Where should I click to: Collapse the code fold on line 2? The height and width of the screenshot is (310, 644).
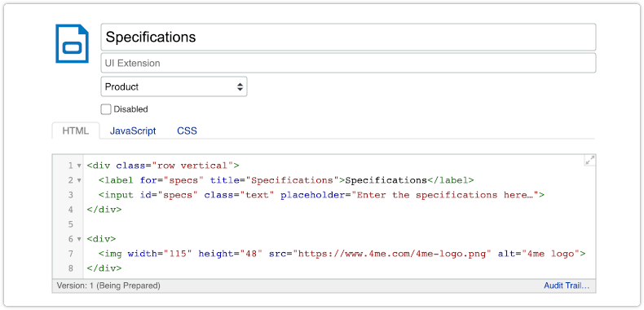click(x=79, y=180)
